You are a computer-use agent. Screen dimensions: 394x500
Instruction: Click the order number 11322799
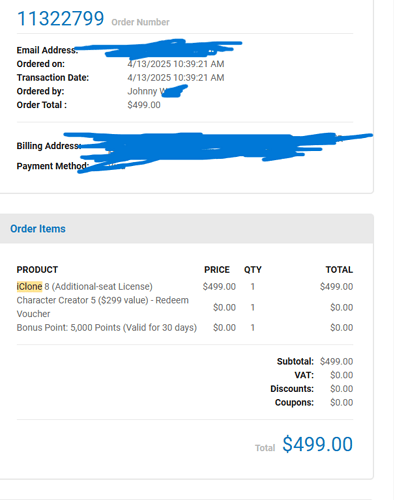click(60, 18)
